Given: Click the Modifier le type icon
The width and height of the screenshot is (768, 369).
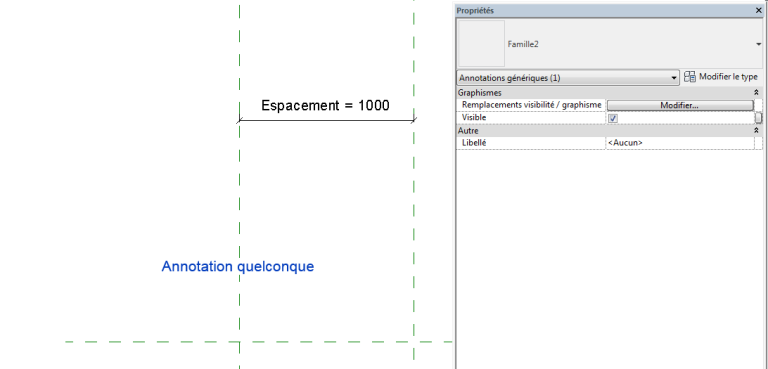Looking at the screenshot, I should 690,77.
